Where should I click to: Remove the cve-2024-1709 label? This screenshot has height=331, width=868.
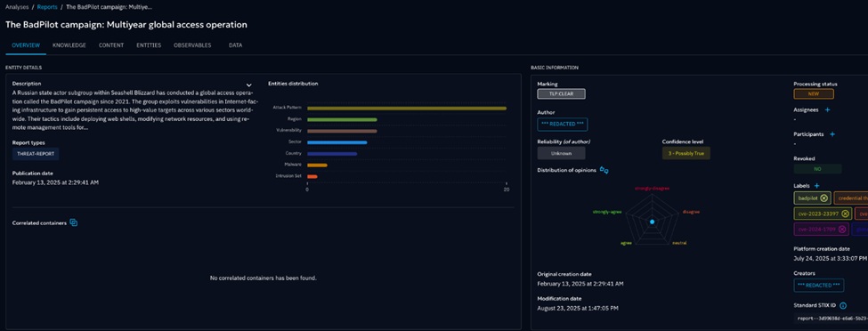842,229
